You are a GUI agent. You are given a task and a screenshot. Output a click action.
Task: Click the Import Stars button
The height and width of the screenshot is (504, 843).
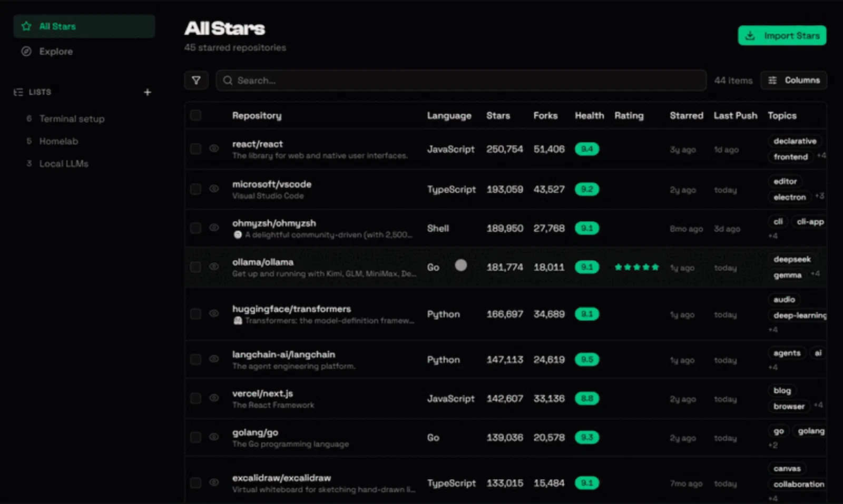click(x=782, y=36)
